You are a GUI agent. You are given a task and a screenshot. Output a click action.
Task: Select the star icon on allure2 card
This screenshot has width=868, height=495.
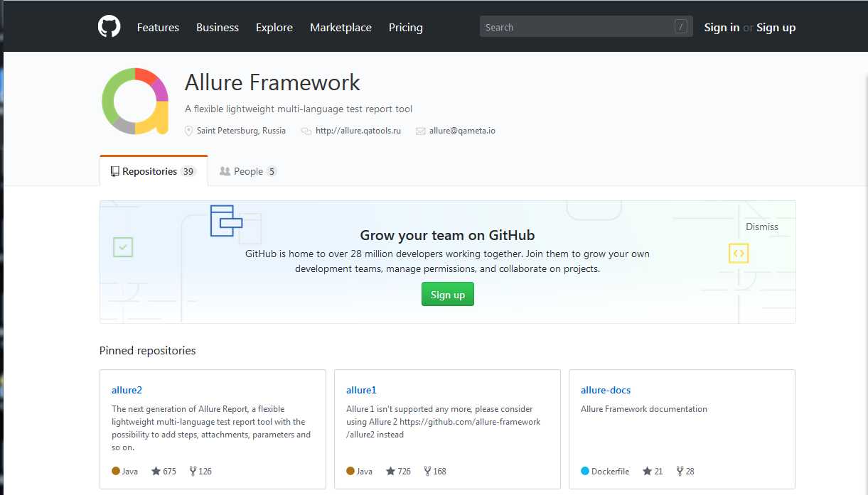pos(156,471)
